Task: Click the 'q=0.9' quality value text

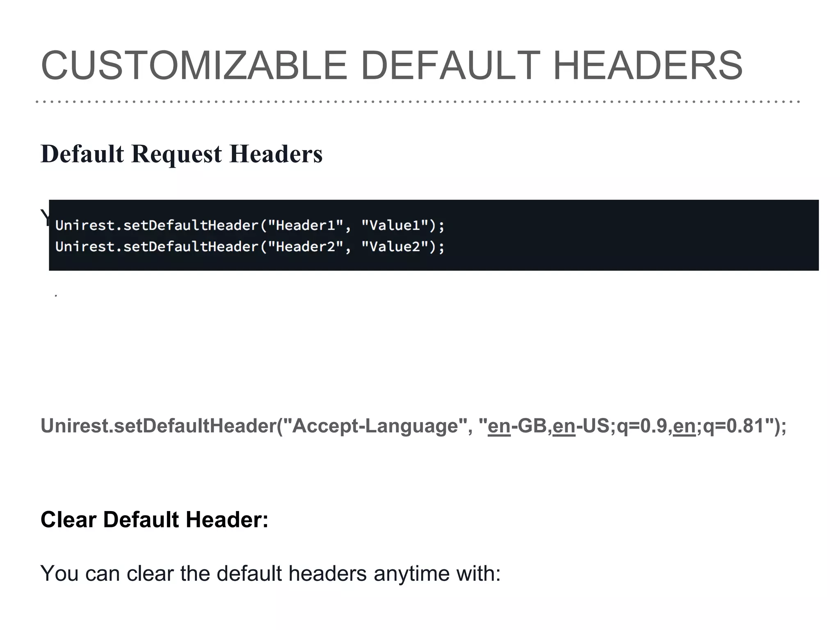Action: tap(642, 427)
